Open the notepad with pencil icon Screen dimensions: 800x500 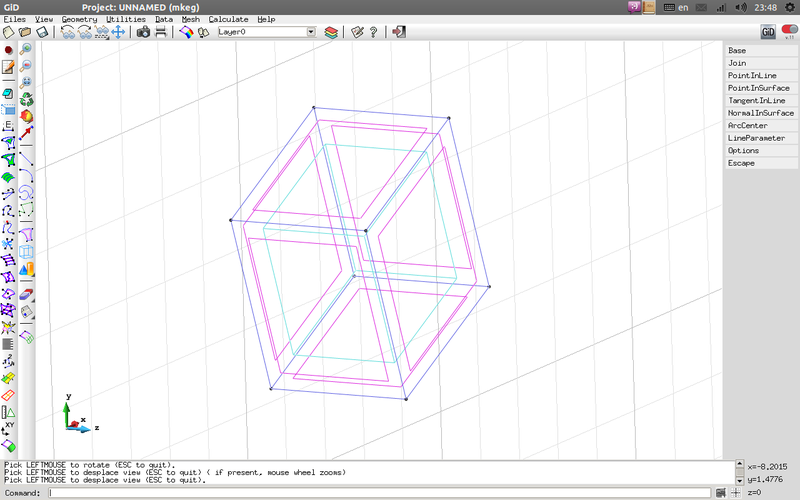click(x=8, y=67)
